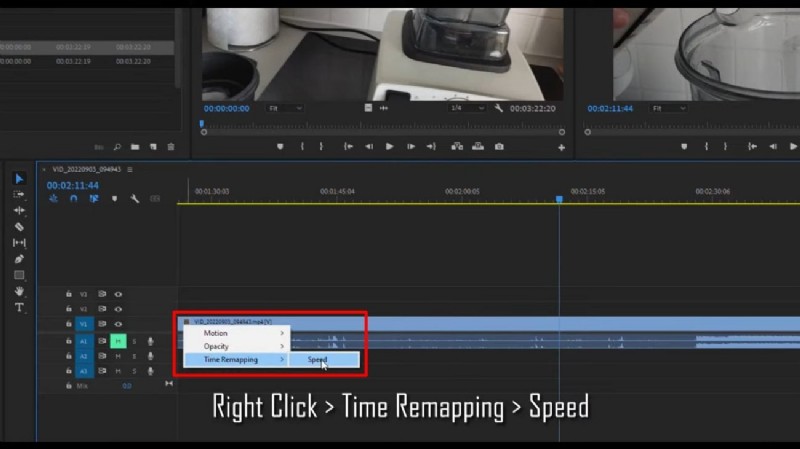Select the Slip tool
800x449 pixels.
point(19,243)
